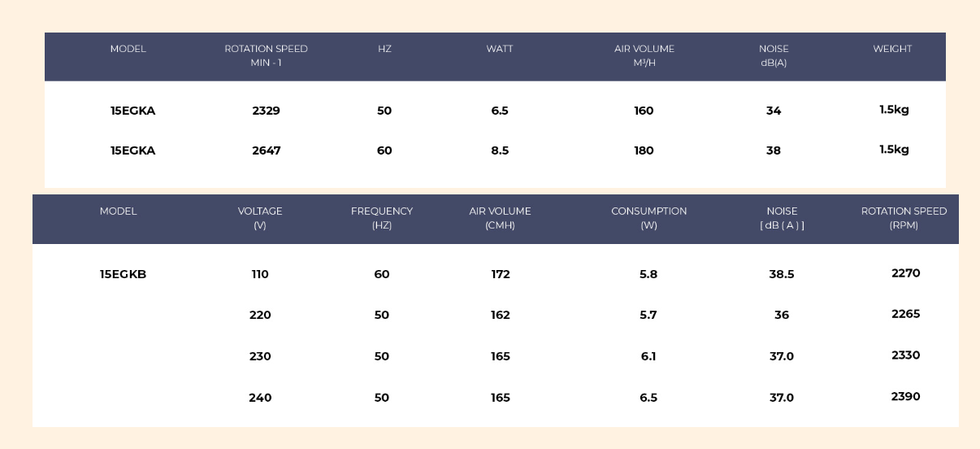The image size is (980, 449).
Task: Click the 15EGKB model name cell
Action: tap(123, 274)
